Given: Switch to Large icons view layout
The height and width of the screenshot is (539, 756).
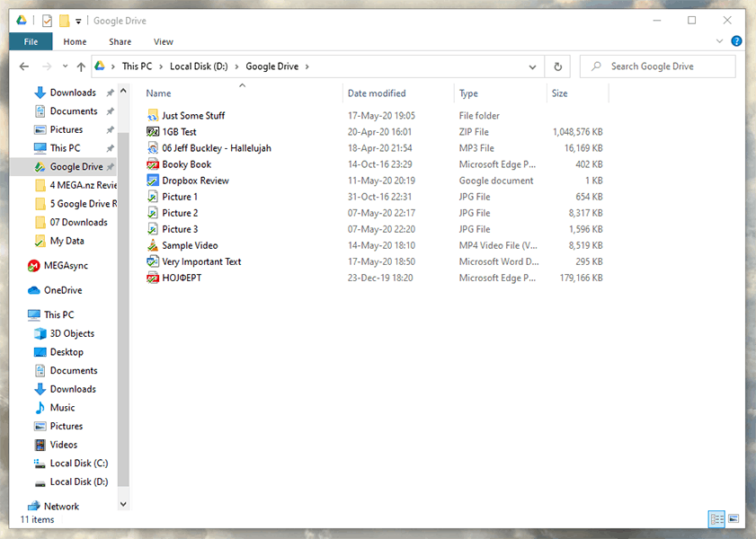Looking at the screenshot, I should (x=734, y=518).
